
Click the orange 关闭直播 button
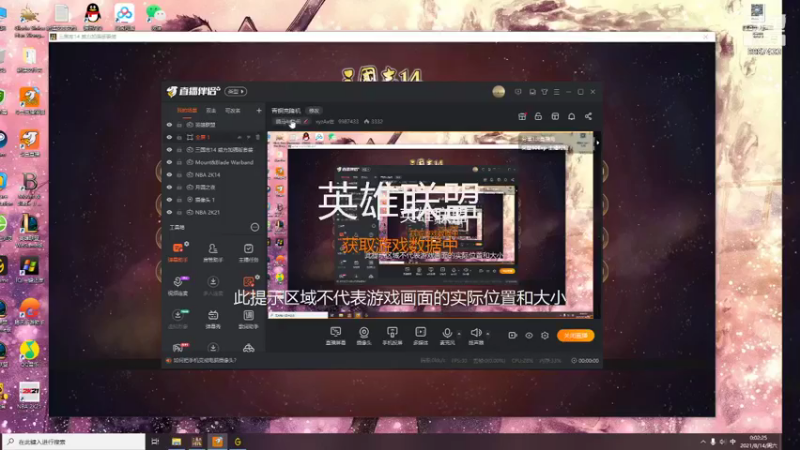point(576,335)
